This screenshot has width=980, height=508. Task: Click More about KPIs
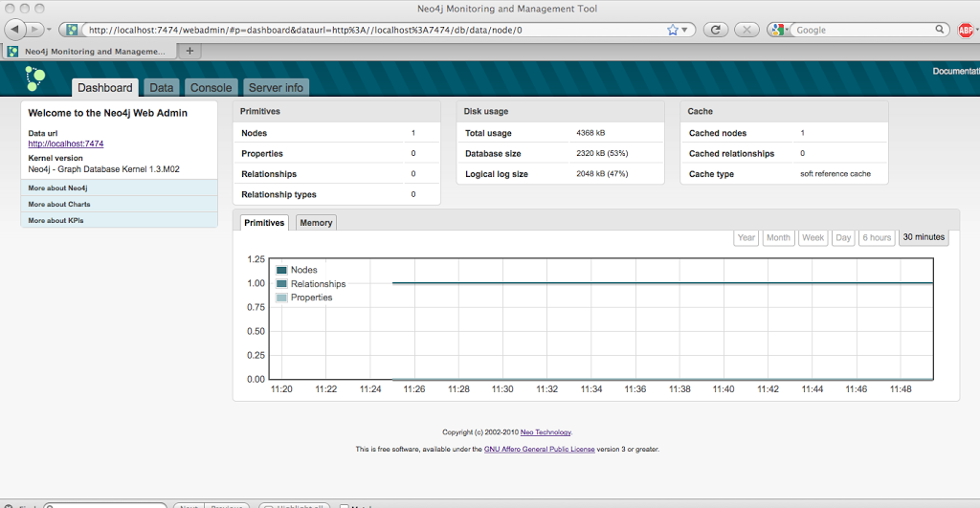[x=120, y=220]
